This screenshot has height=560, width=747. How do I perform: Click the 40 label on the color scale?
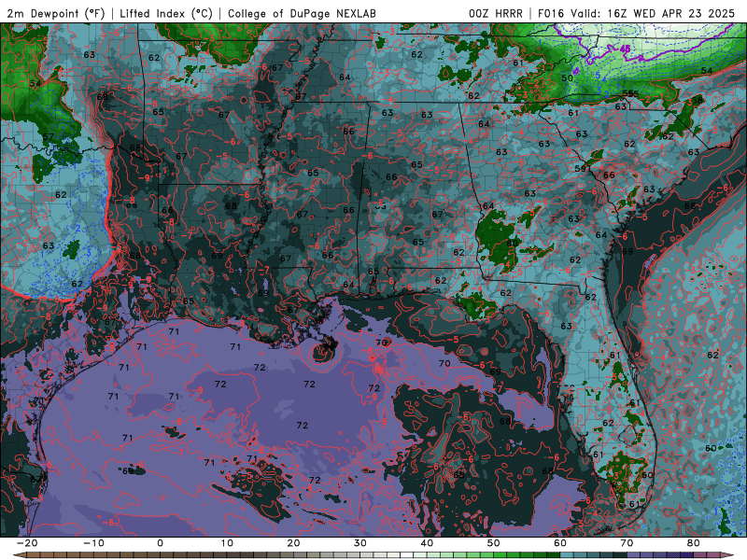click(427, 543)
